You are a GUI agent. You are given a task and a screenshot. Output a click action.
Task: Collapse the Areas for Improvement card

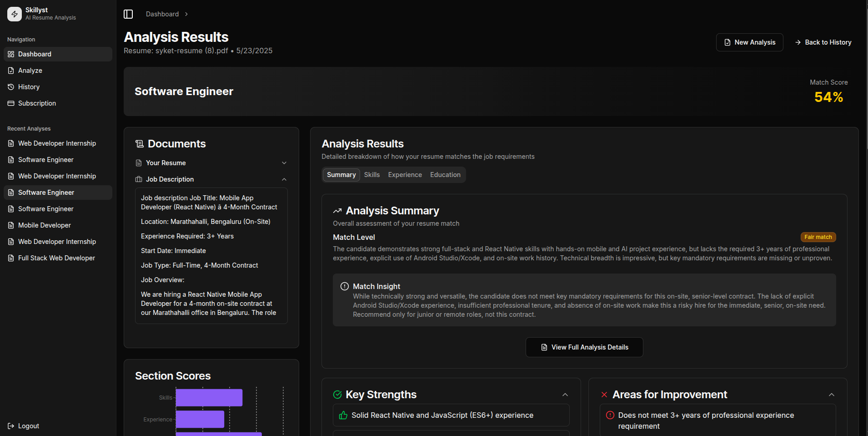coord(832,395)
